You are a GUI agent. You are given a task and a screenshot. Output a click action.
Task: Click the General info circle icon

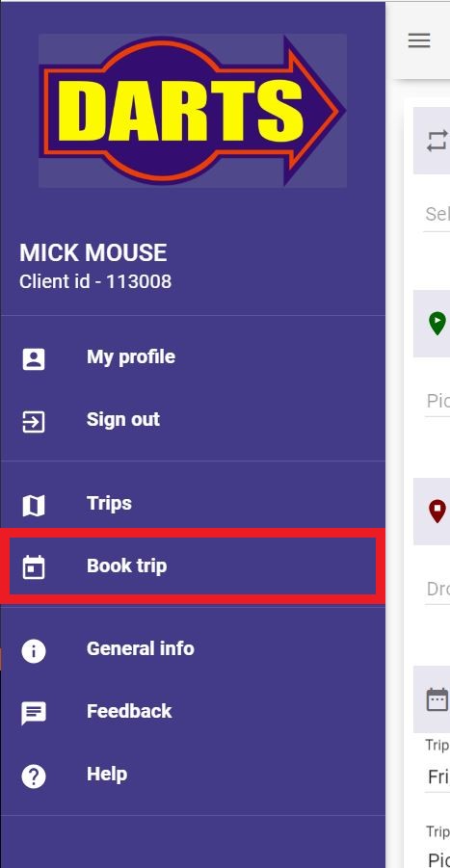click(34, 650)
